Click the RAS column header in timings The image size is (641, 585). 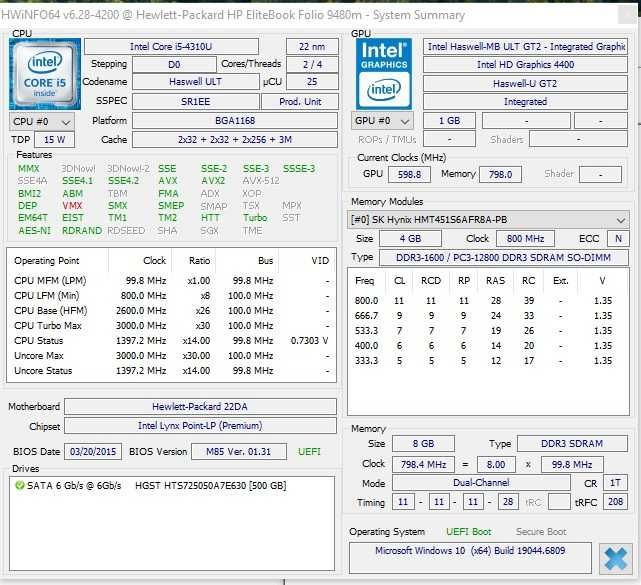[x=495, y=281]
